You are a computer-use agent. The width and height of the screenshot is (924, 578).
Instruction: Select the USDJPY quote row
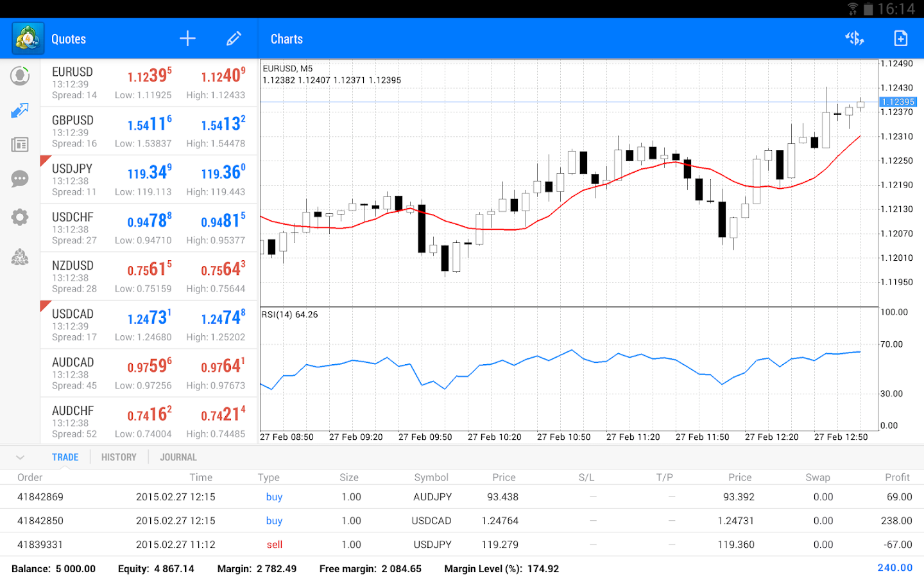point(149,180)
